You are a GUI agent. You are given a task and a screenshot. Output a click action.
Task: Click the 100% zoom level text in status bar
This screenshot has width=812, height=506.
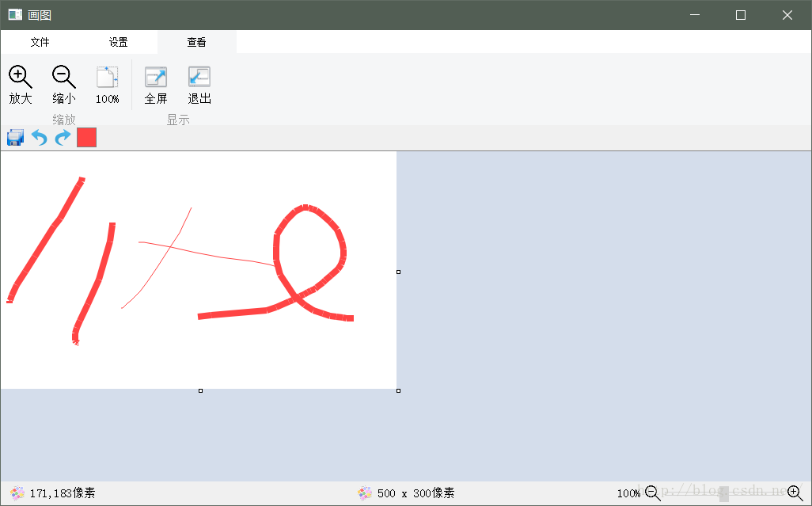[x=628, y=493]
